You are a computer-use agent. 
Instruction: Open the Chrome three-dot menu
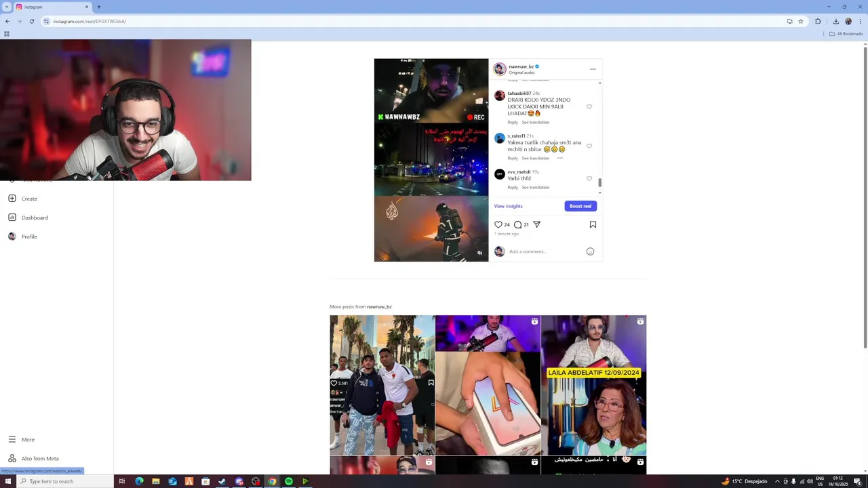click(x=860, y=21)
